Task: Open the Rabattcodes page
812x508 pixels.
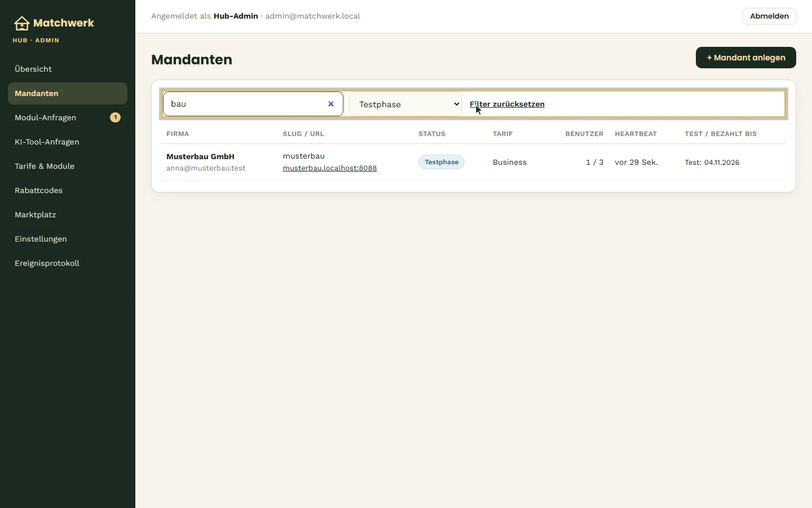Action: (x=68, y=190)
